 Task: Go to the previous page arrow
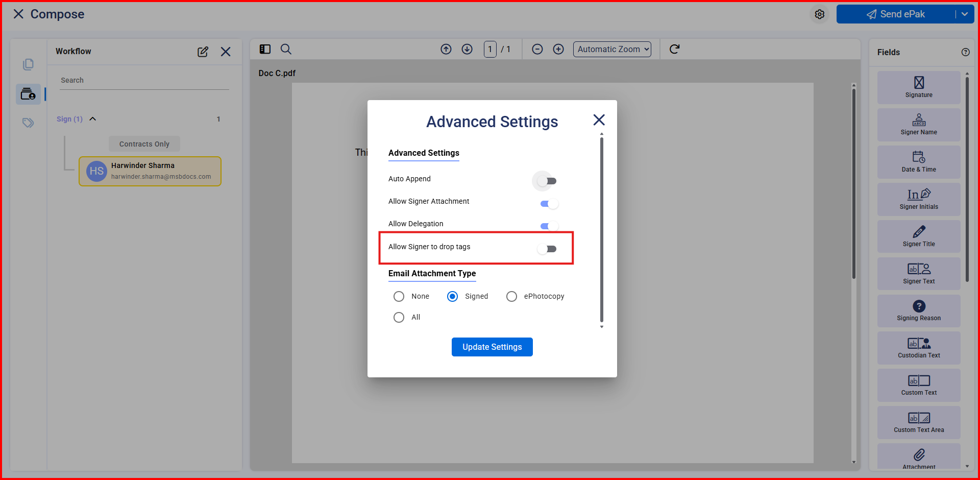tap(446, 49)
